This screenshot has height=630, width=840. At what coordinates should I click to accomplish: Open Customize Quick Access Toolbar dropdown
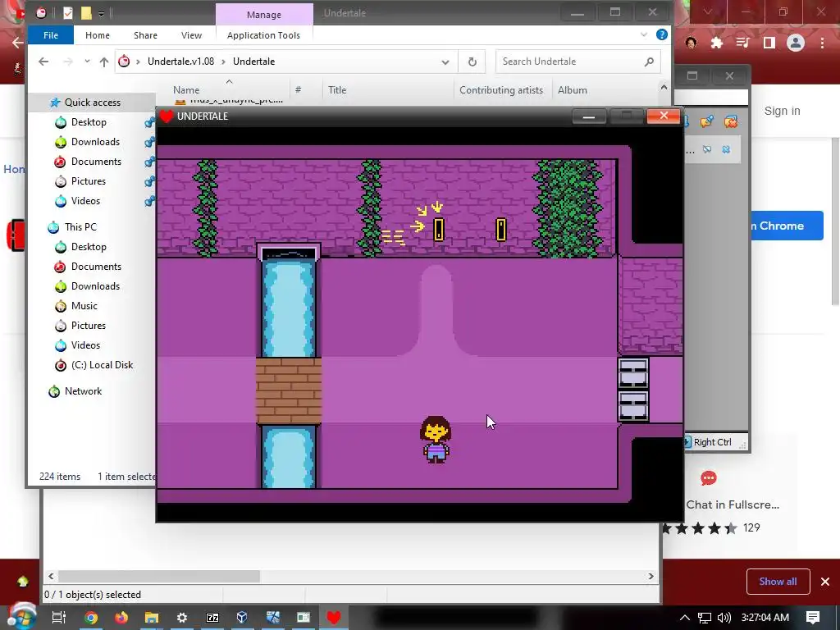click(x=101, y=13)
